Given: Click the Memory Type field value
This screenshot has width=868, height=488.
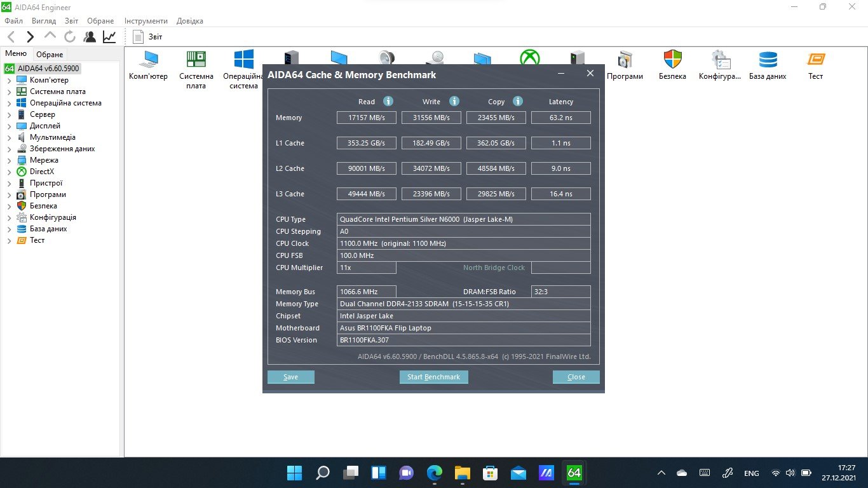Looking at the screenshot, I should click(464, 304).
